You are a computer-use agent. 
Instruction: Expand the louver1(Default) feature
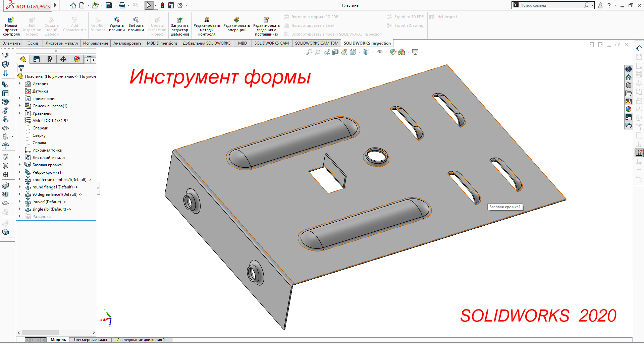point(20,202)
